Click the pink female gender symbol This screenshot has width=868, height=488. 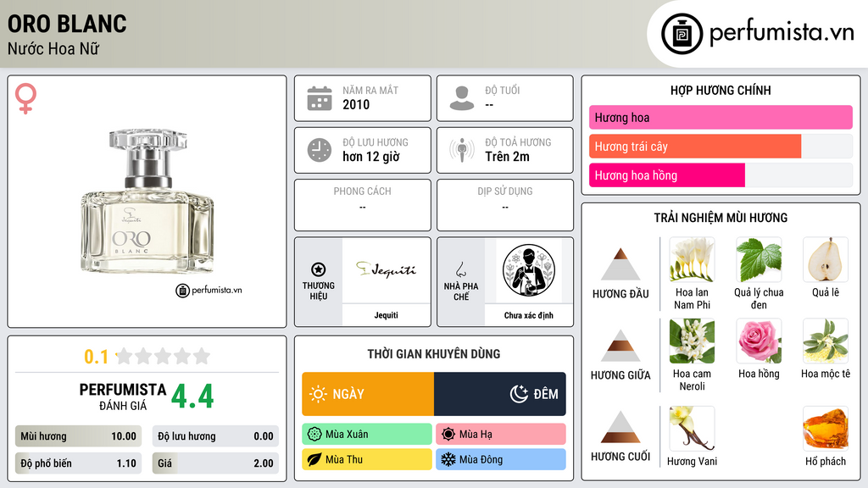tap(25, 98)
